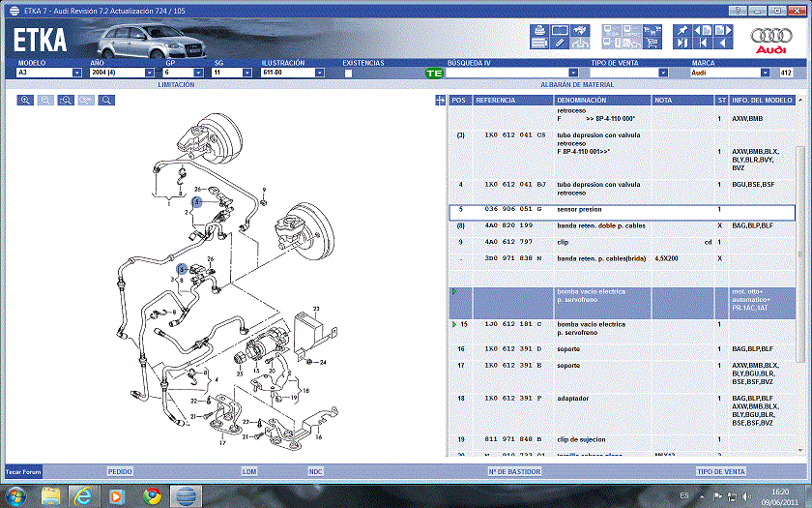Select 'clip de sujecion' row
This screenshot has height=508, width=812.
[x=622, y=439]
